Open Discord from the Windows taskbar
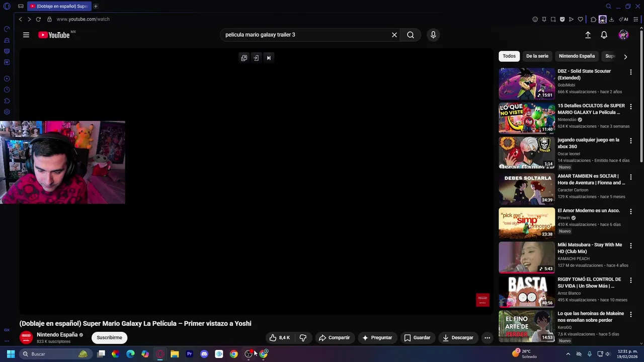The width and height of the screenshot is (644, 362). coord(204,354)
